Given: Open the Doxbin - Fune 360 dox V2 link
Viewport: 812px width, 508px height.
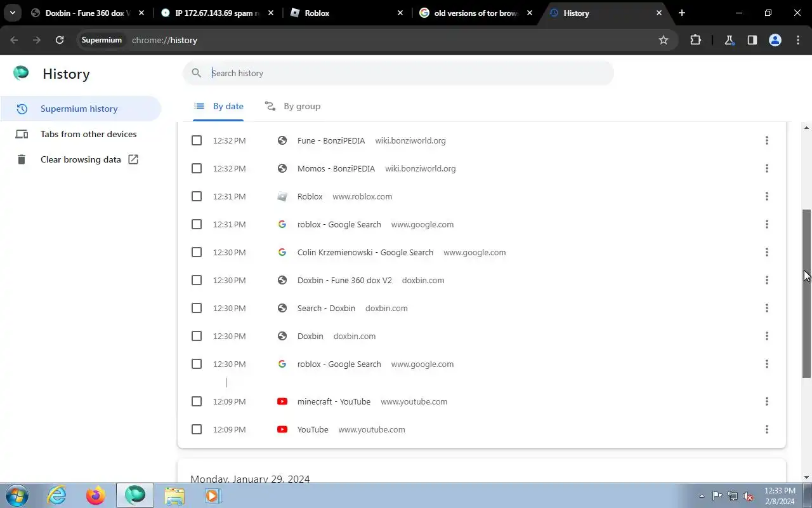Looking at the screenshot, I should pos(344,280).
